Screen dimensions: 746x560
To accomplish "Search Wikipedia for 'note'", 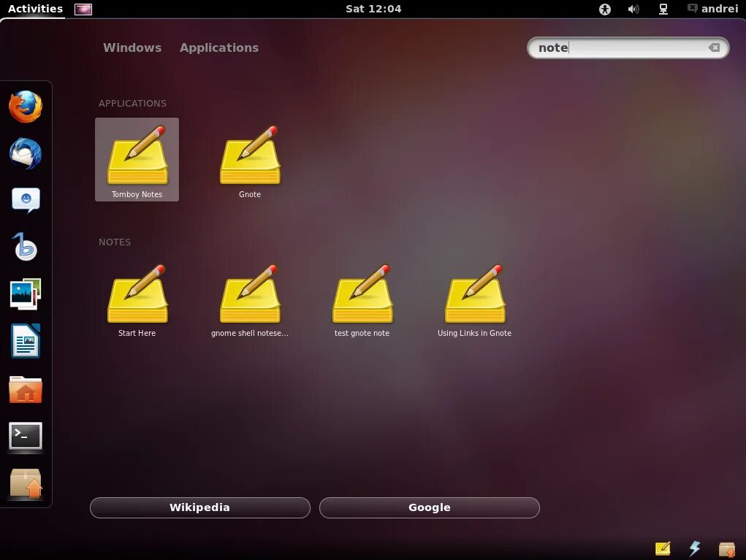I will (x=199, y=507).
